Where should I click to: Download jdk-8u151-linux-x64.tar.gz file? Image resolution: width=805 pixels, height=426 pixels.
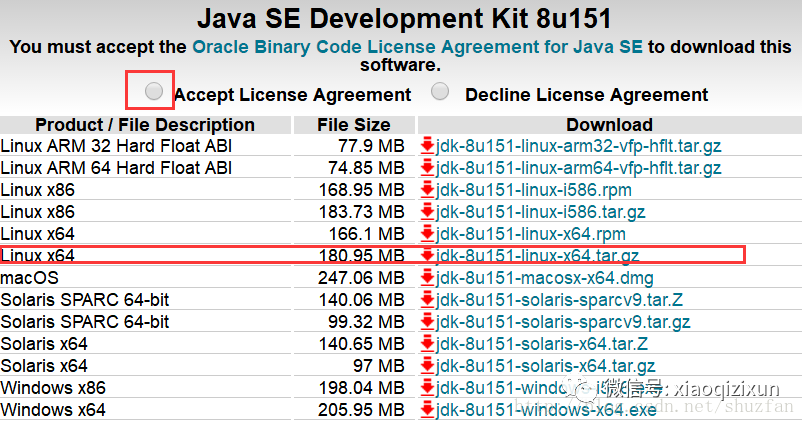point(538,256)
